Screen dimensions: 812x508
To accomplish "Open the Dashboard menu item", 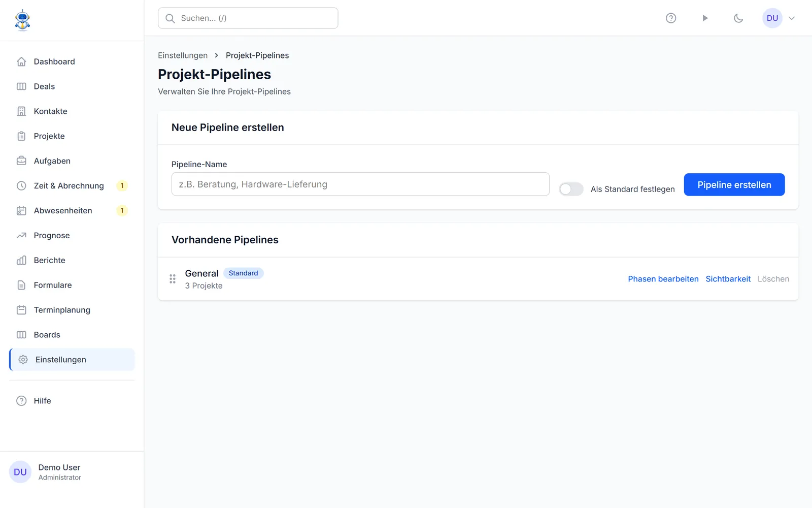I will (x=72, y=61).
